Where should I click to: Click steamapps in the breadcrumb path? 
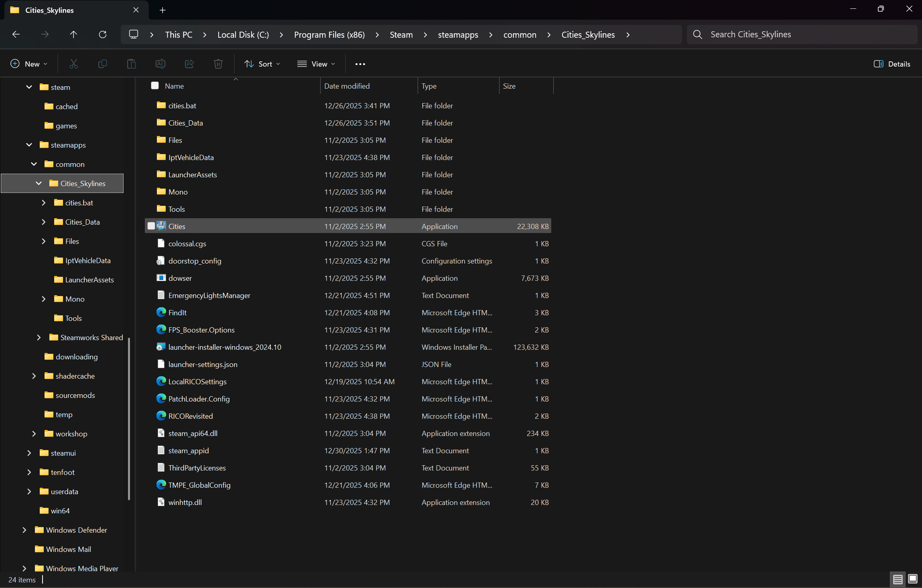(458, 34)
